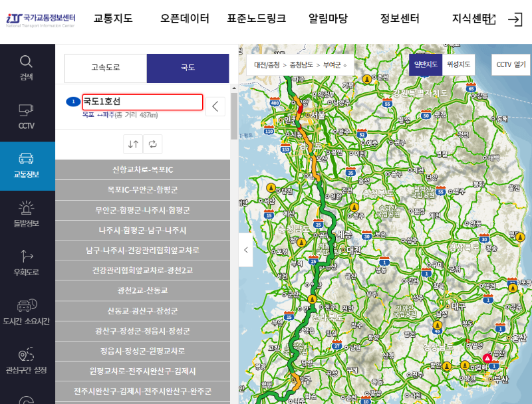The height and width of the screenshot is (404, 532).
Task: Select the 교통정보 traffic info sidebar icon
Action: click(27, 166)
